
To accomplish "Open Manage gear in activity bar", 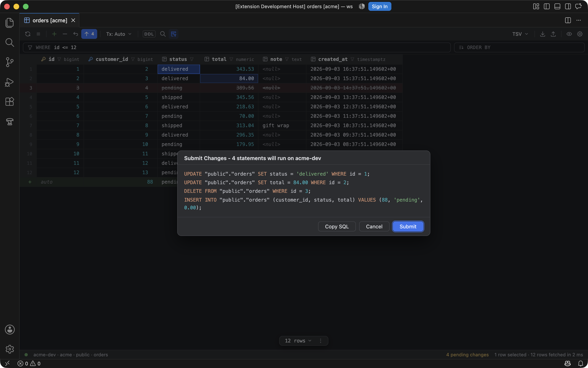I will point(9,349).
